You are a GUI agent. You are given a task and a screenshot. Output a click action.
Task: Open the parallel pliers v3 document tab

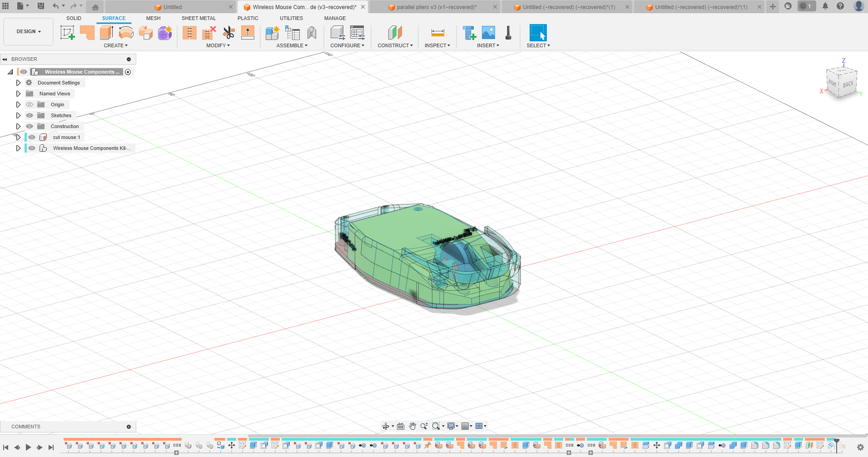coord(436,7)
